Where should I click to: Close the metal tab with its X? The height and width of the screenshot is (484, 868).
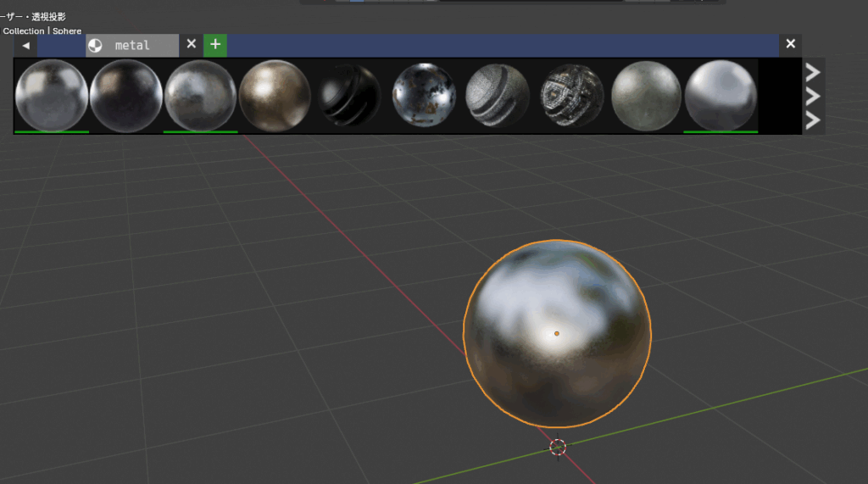pyautogui.click(x=191, y=44)
